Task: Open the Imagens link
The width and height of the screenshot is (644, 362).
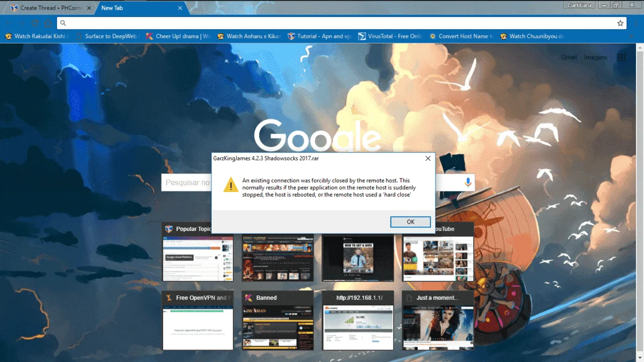Action: tap(596, 57)
